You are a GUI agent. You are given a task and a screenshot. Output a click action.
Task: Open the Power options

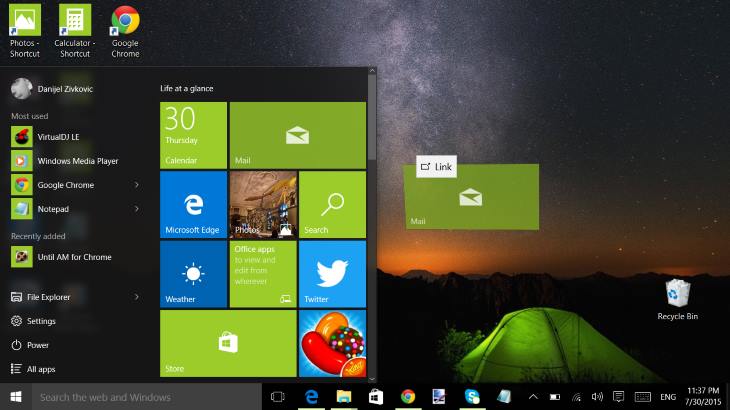click(x=30, y=345)
